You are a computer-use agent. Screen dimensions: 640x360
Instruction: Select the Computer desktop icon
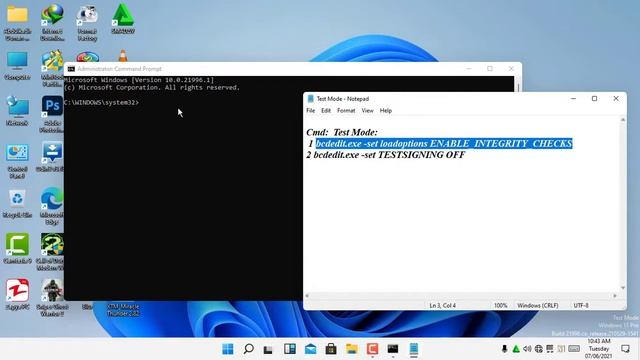17,65
